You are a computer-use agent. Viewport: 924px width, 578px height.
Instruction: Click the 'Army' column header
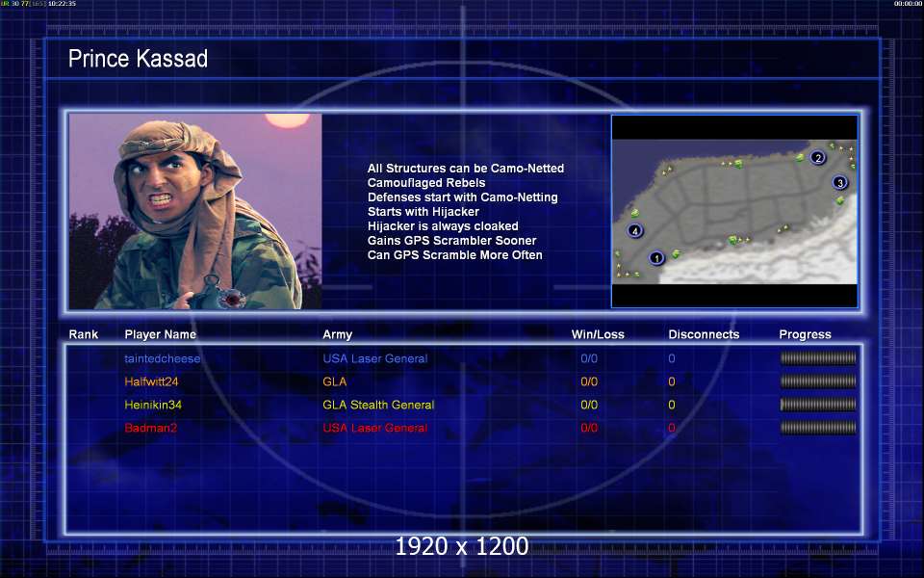pyautogui.click(x=337, y=334)
